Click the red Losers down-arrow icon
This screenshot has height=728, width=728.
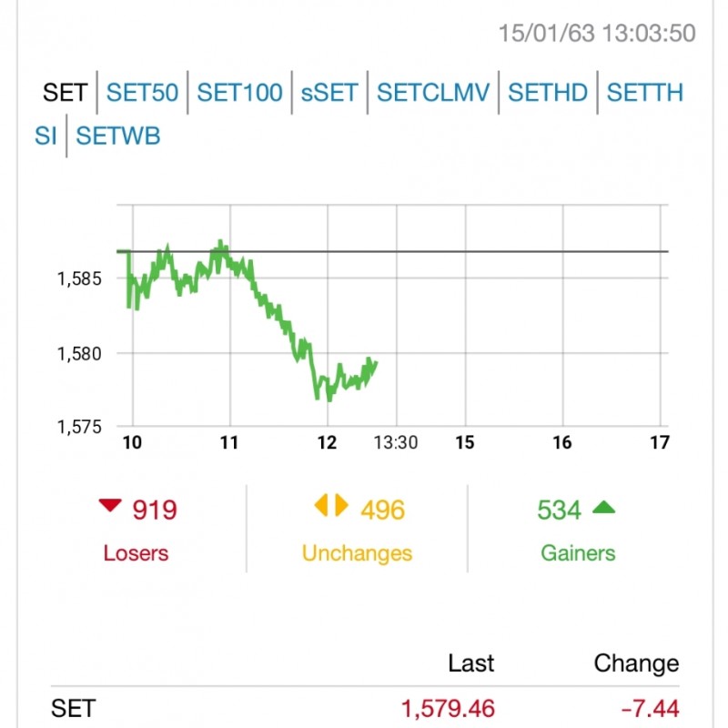(110, 506)
